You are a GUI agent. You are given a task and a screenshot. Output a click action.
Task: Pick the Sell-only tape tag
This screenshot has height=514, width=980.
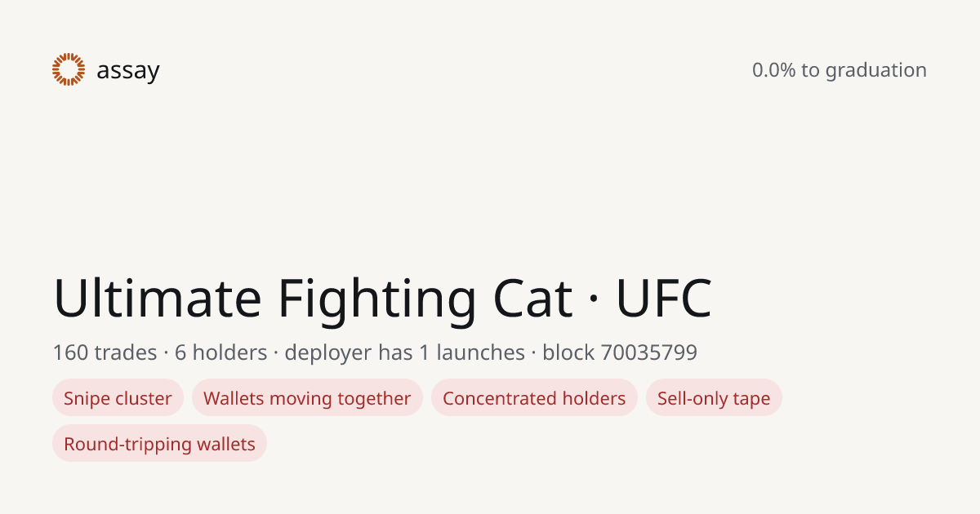point(714,398)
